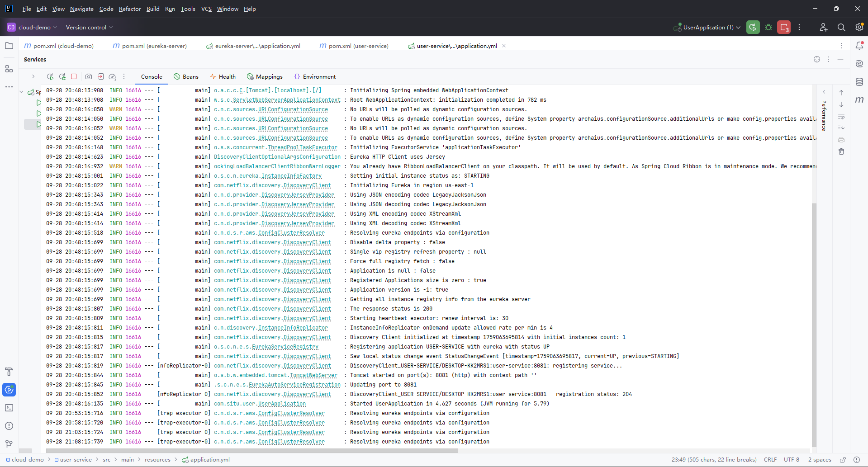Open the UserApplication run configuration dropdown
Viewport: 868px width, 467px height.
pos(707,27)
